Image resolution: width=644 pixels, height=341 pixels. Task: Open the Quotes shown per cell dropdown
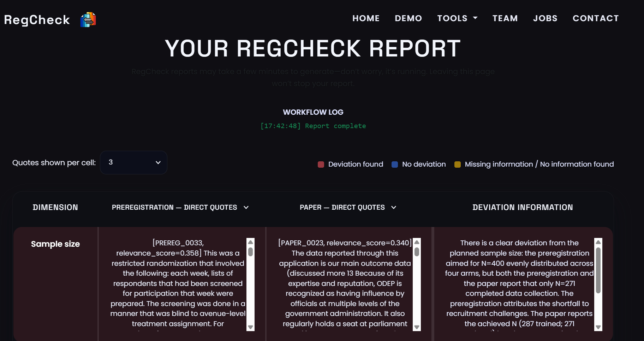pos(133,162)
